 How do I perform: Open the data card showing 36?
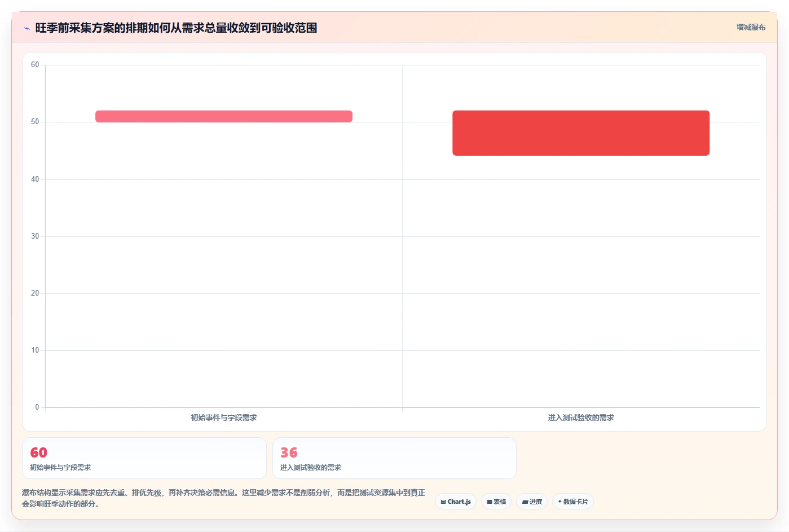394,458
